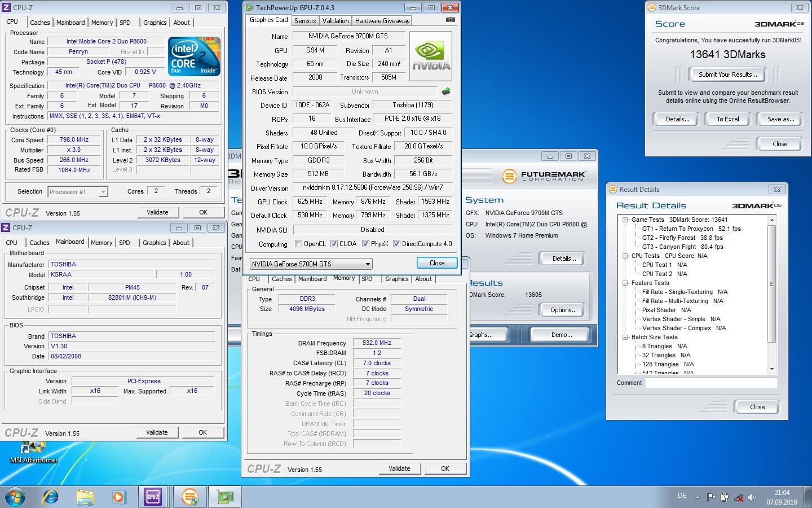
Task: Open the Hardware Giveaway tab in GPU-Z
Action: click(382, 21)
